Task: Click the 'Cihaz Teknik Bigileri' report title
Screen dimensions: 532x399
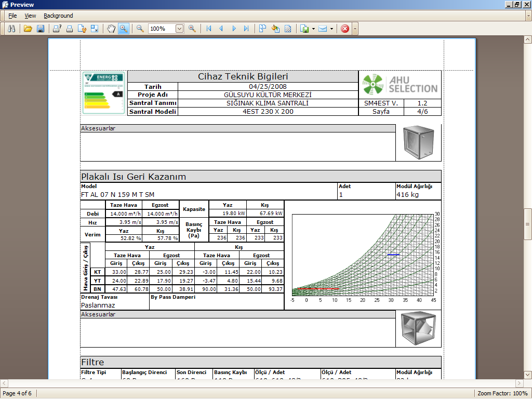Action: 243,76
